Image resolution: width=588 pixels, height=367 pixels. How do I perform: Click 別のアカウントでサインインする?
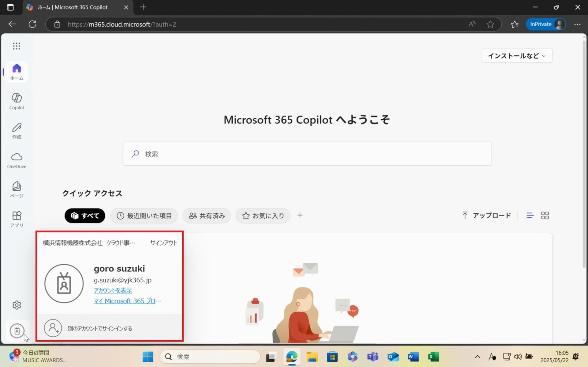click(x=109, y=328)
